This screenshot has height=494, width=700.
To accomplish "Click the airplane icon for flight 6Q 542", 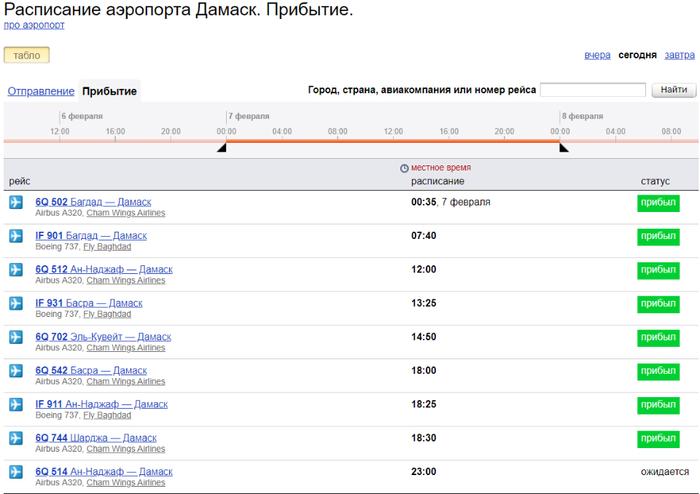I will pos(15,371).
